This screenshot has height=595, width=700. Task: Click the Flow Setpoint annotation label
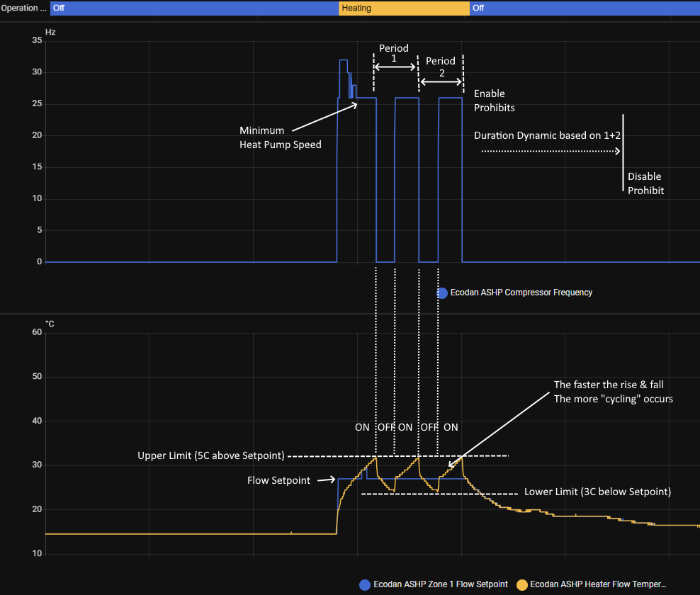(x=278, y=480)
